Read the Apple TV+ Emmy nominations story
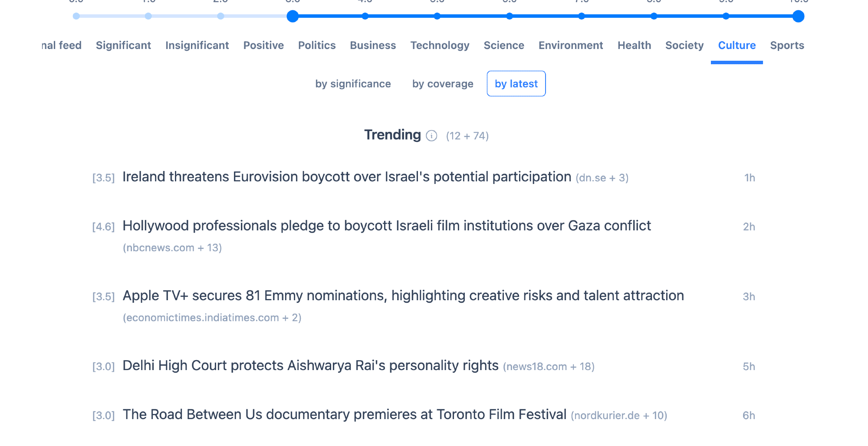 (x=403, y=296)
